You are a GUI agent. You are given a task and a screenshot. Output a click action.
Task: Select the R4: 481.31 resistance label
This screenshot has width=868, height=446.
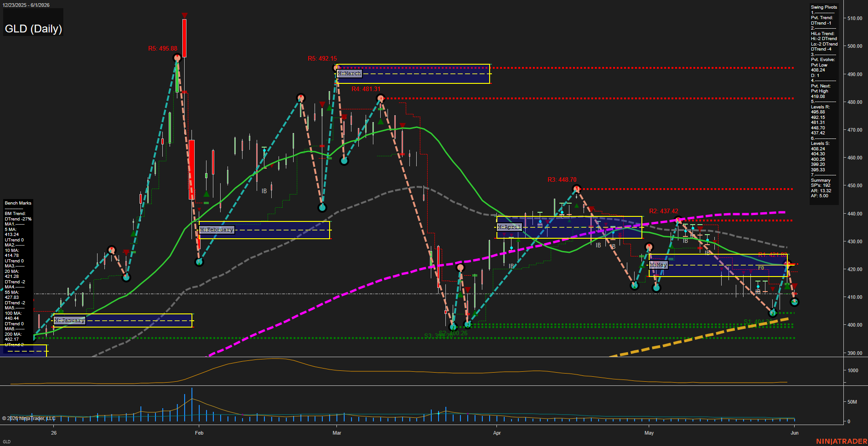point(366,89)
